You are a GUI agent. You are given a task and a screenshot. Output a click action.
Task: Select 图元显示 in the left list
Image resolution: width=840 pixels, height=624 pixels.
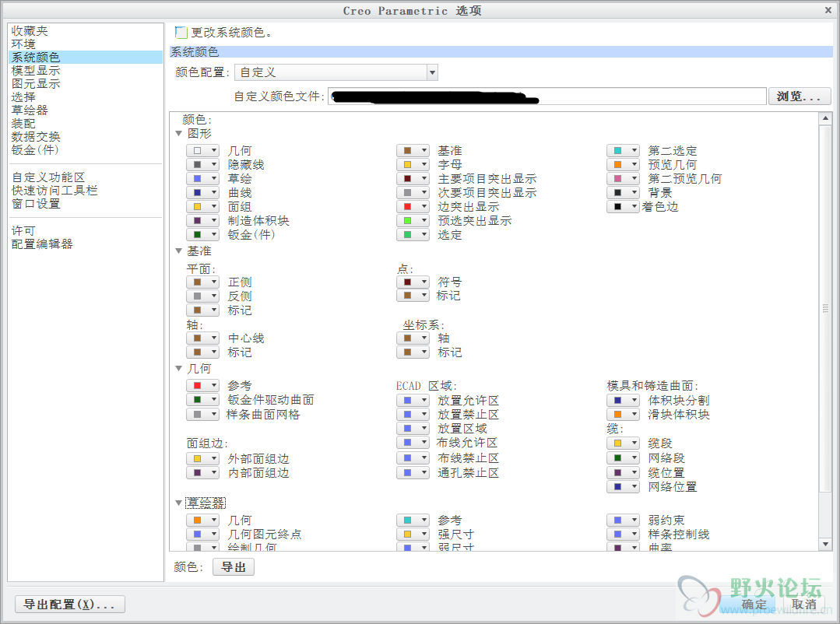[36, 84]
